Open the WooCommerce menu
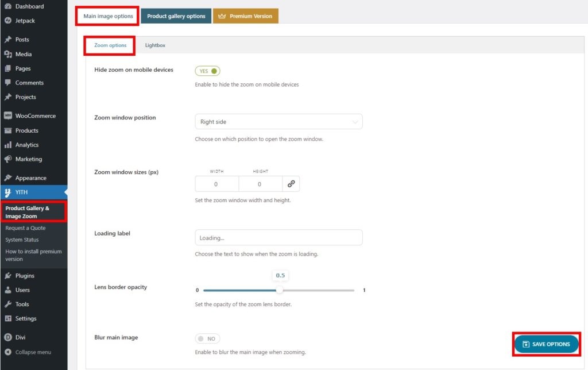Screen dimensions: 588x370 [x=34, y=116]
